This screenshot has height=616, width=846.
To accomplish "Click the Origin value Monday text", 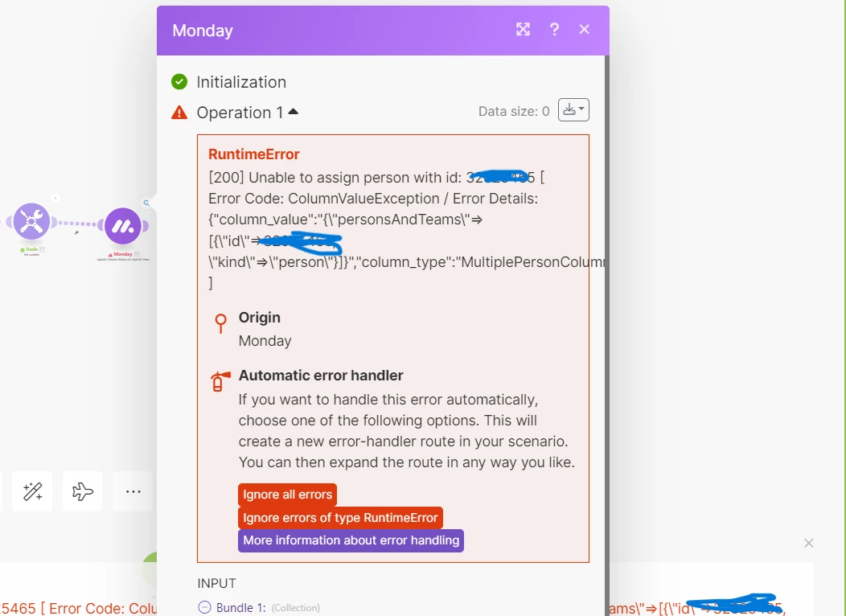I will (265, 341).
